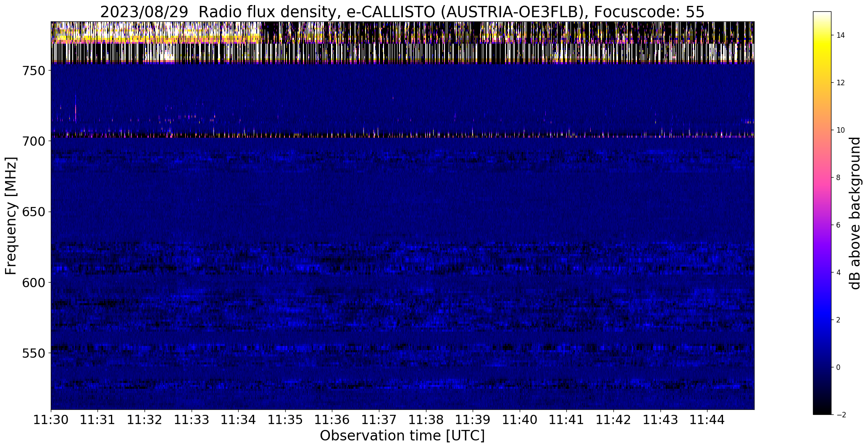
Task: Click the colorbar gradient strip
Action: [822, 213]
